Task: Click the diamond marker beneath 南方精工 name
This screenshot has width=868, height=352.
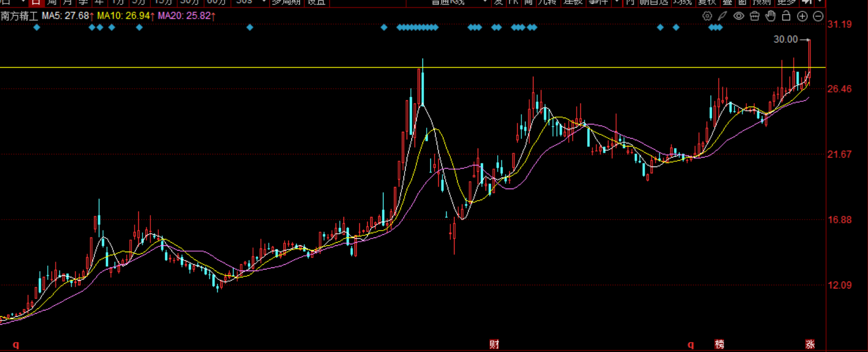Action: coord(36,27)
